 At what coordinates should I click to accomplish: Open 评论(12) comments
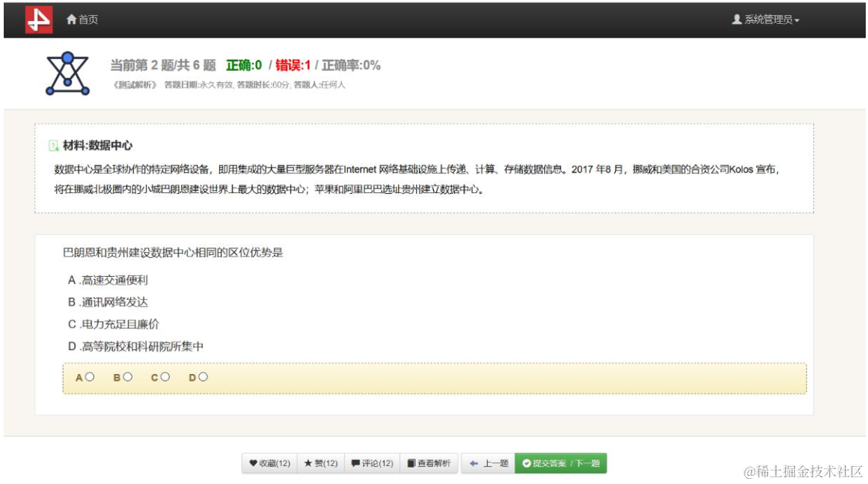coord(372,463)
